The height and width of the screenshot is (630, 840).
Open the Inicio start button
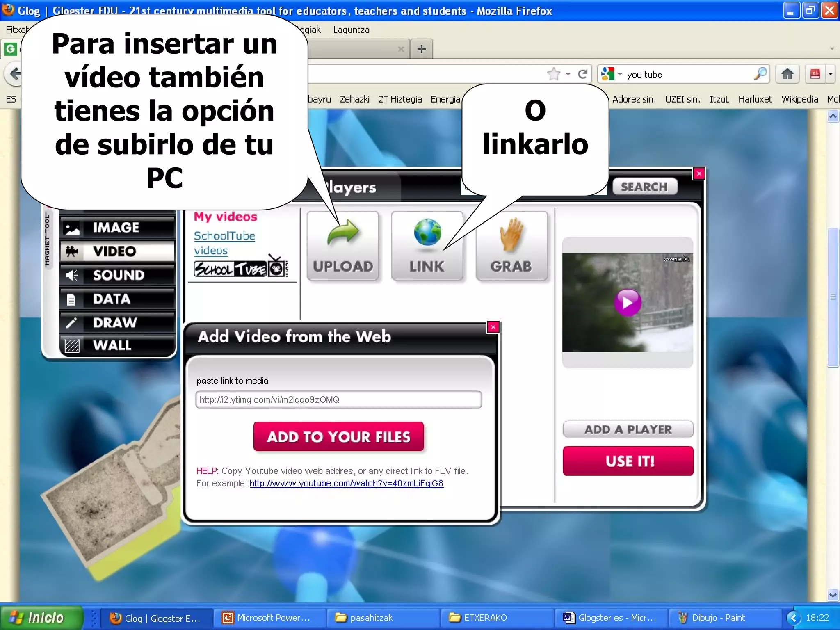click(x=41, y=617)
